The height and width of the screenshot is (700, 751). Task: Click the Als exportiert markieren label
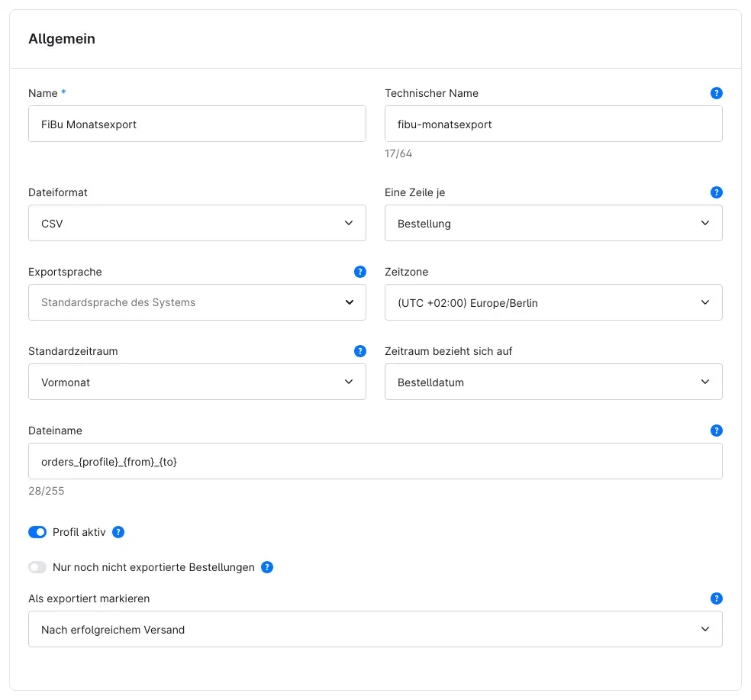click(89, 599)
